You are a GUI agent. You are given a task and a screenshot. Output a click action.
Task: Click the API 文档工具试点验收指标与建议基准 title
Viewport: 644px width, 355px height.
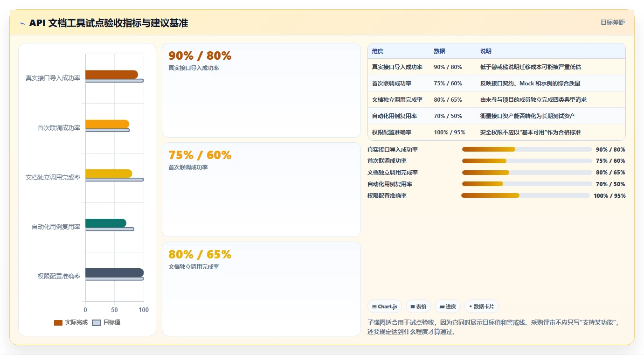[x=109, y=23]
